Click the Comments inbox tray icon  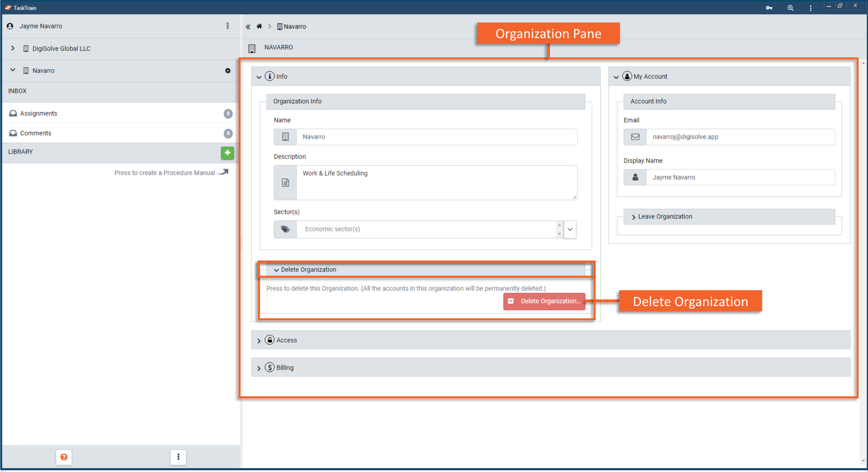(13, 133)
